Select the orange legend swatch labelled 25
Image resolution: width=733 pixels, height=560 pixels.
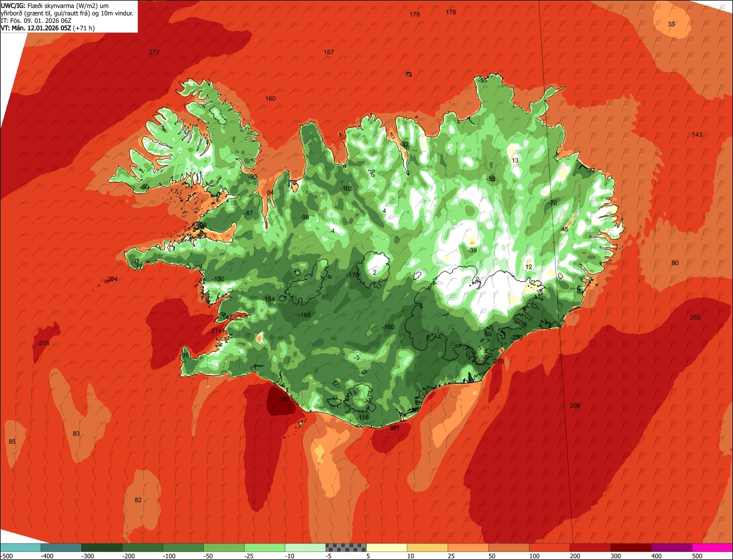click(x=468, y=547)
